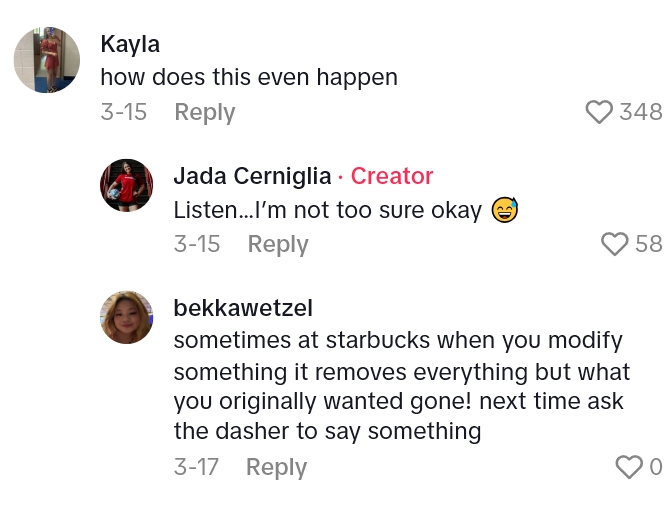Image resolution: width=669 pixels, height=510 pixels.
Task: Click bekkawetzel's Starbucks comment text
Action: 400,386
